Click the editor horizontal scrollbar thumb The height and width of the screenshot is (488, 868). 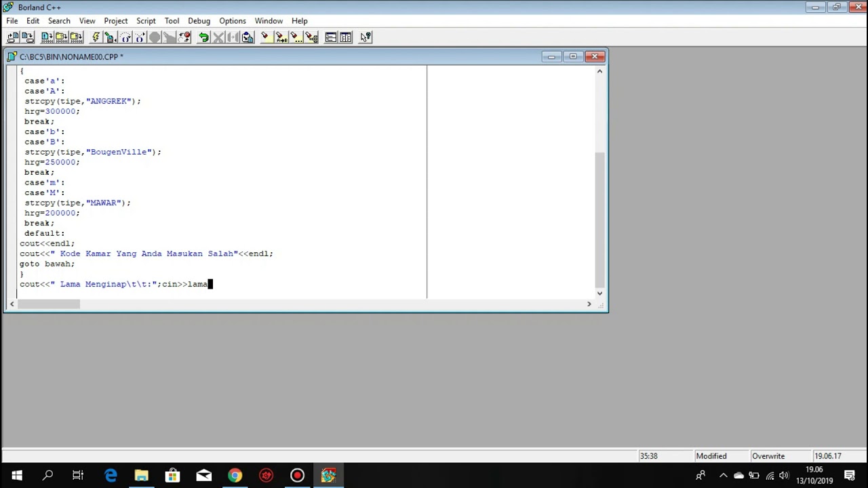point(49,304)
